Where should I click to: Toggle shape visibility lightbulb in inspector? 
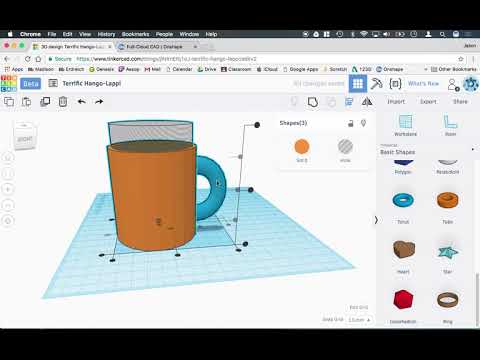(364, 123)
